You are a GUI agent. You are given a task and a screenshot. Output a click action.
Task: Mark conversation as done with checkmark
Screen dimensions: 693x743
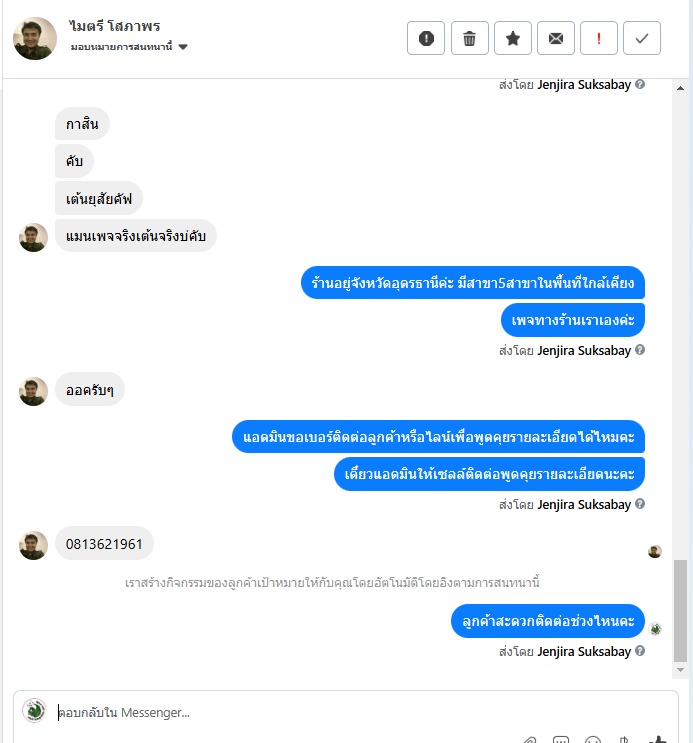[642, 38]
